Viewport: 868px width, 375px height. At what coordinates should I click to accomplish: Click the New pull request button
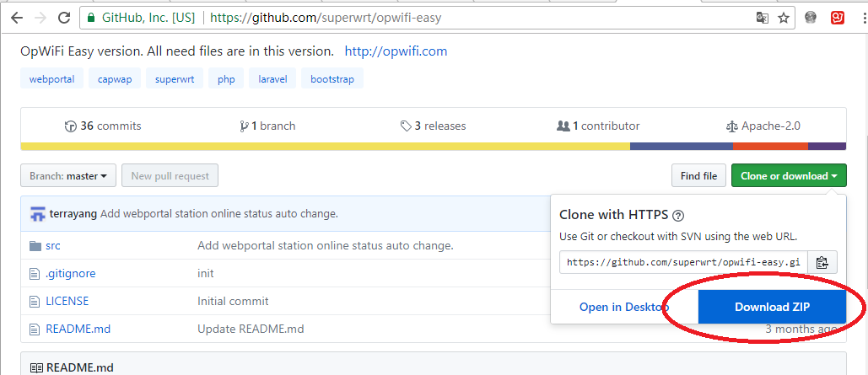(x=170, y=176)
